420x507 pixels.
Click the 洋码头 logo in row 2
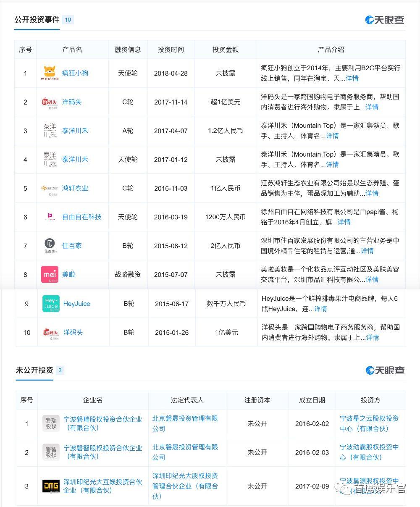[50, 102]
